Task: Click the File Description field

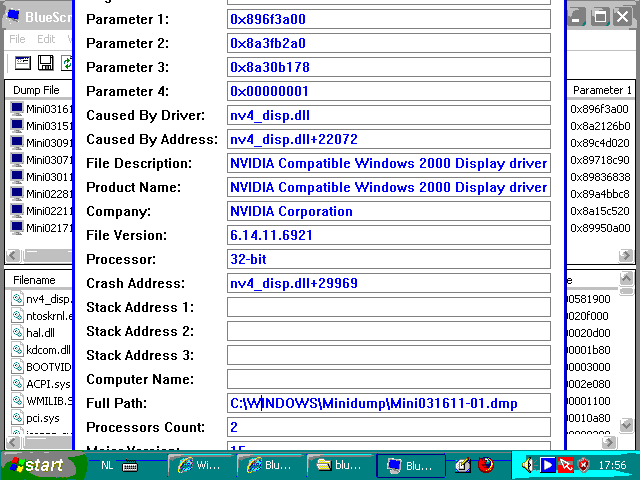Action: tap(389, 163)
